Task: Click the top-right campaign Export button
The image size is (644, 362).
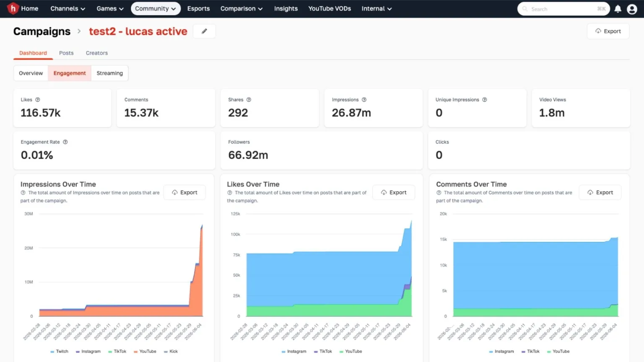Action: point(608,31)
